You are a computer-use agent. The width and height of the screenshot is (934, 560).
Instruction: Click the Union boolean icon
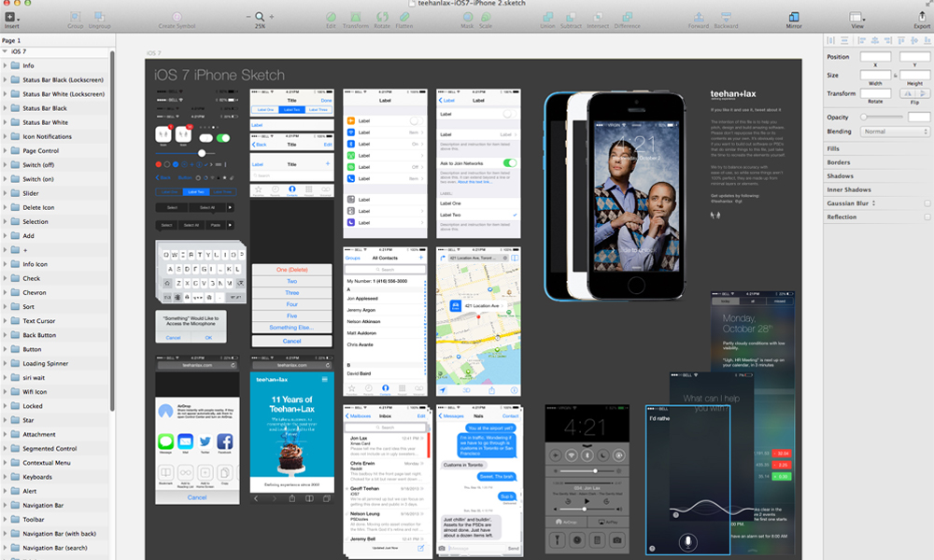coord(547,17)
